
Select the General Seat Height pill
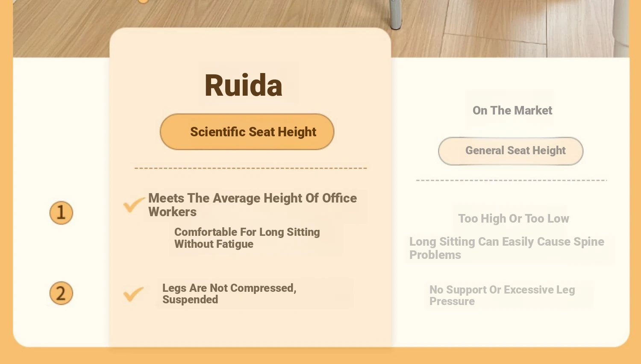(511, 151)
